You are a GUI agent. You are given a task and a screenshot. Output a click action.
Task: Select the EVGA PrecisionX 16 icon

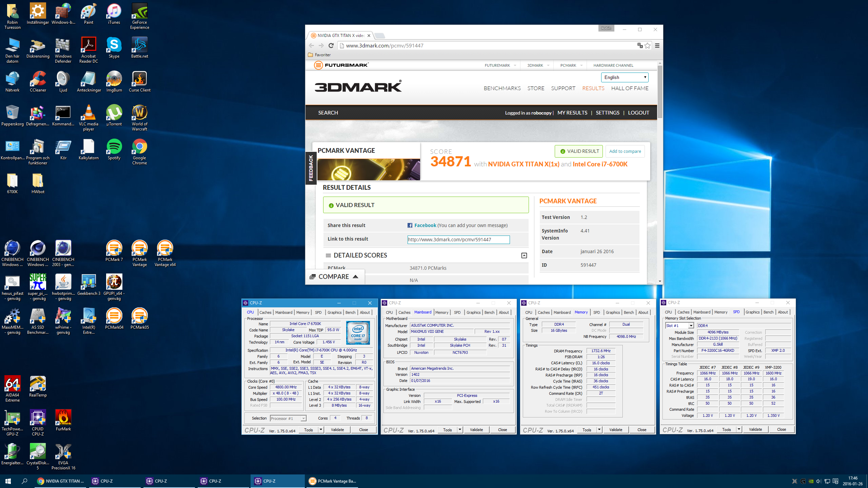click(63, 456)
